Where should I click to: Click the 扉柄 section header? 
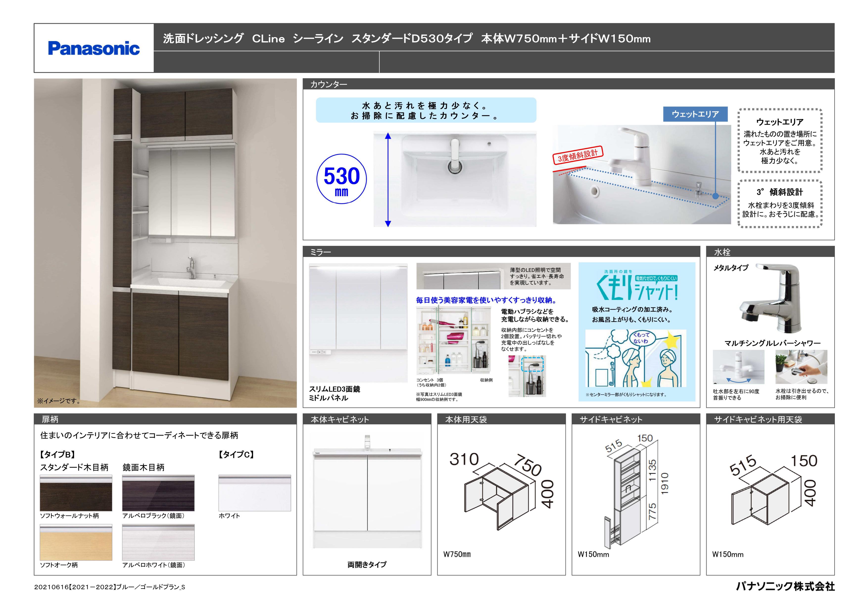pos(165,419)
